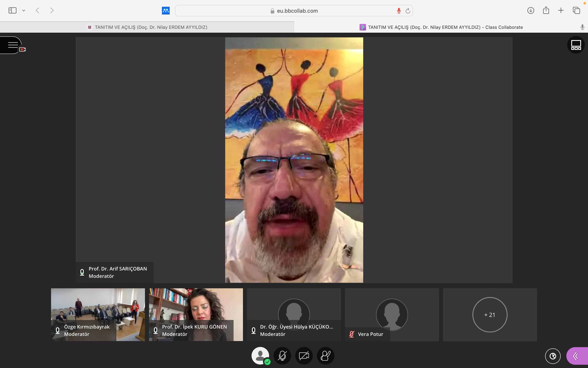The height and width of the screenshot is (368, 588).
Task: Open the My Status and Settings avatar
Action: (261, 356)
